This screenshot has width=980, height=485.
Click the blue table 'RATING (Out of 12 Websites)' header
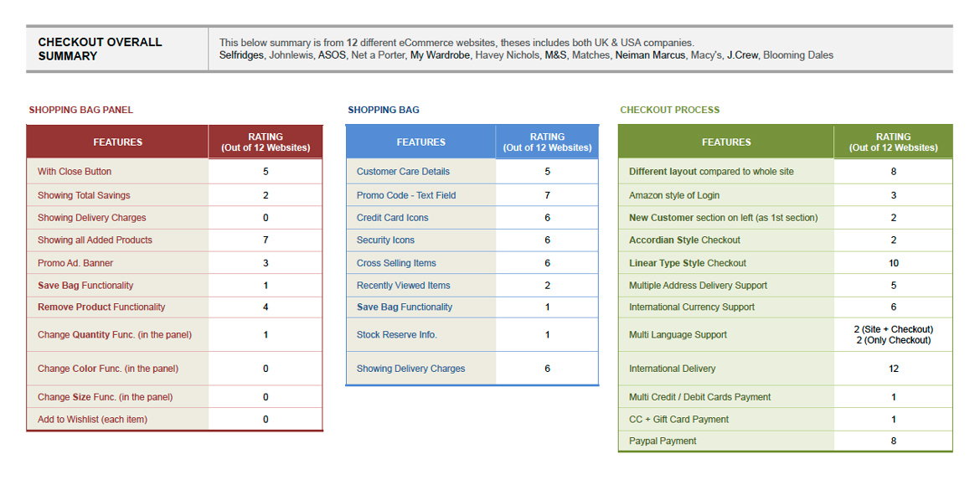[x=548, y=142]
